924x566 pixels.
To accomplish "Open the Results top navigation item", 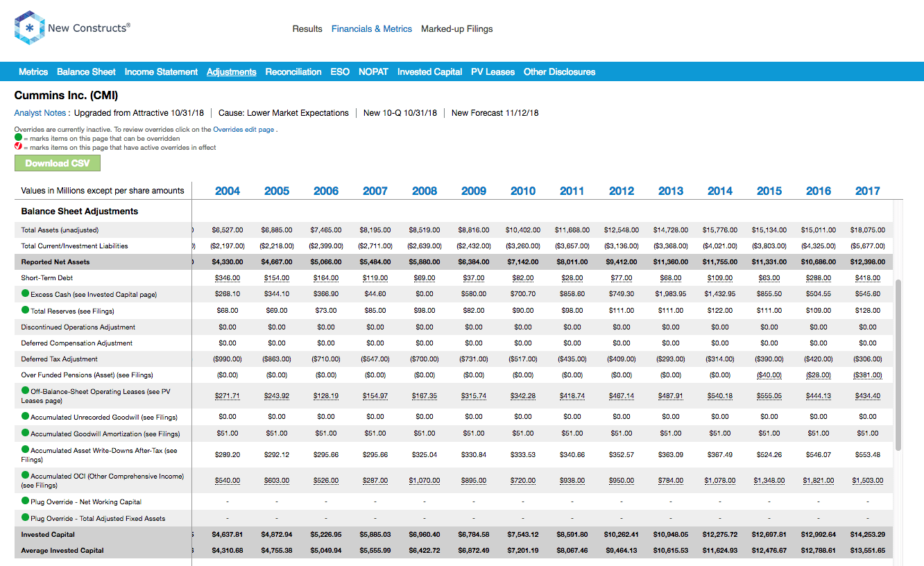I will click(x=307, y=29).
